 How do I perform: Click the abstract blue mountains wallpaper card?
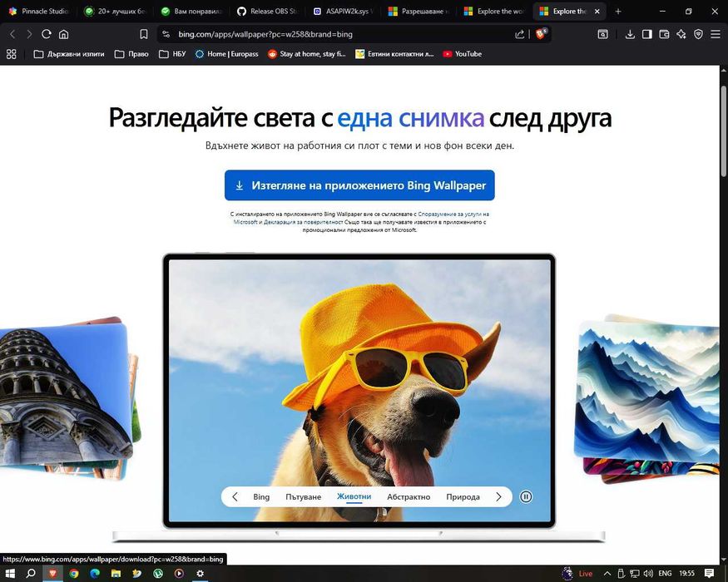click(x=647, y=392)
